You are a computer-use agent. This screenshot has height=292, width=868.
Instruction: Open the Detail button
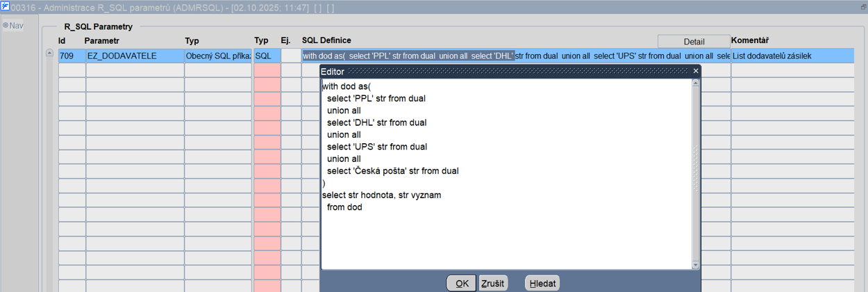pyautogui.click(x=694, y=42)
